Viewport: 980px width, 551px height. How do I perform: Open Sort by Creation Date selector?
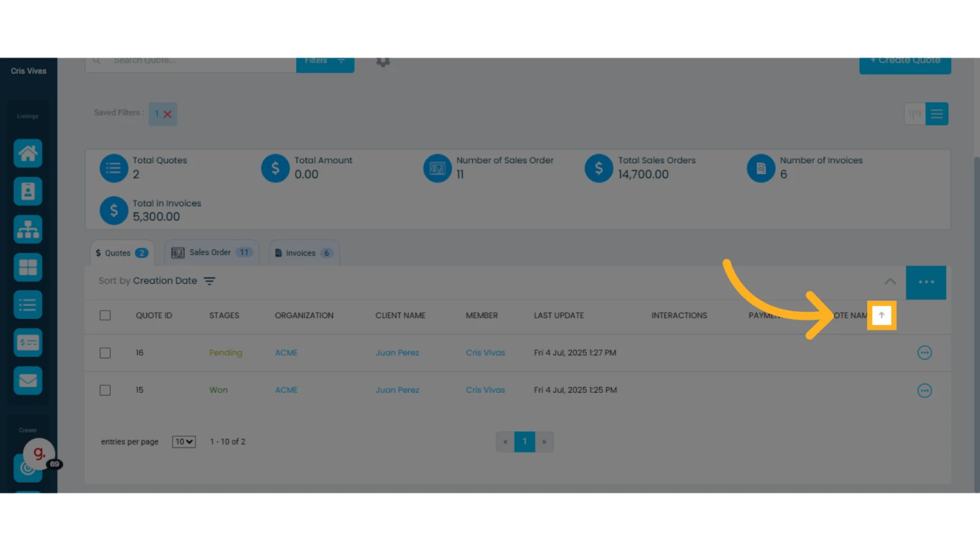point(157,281)
